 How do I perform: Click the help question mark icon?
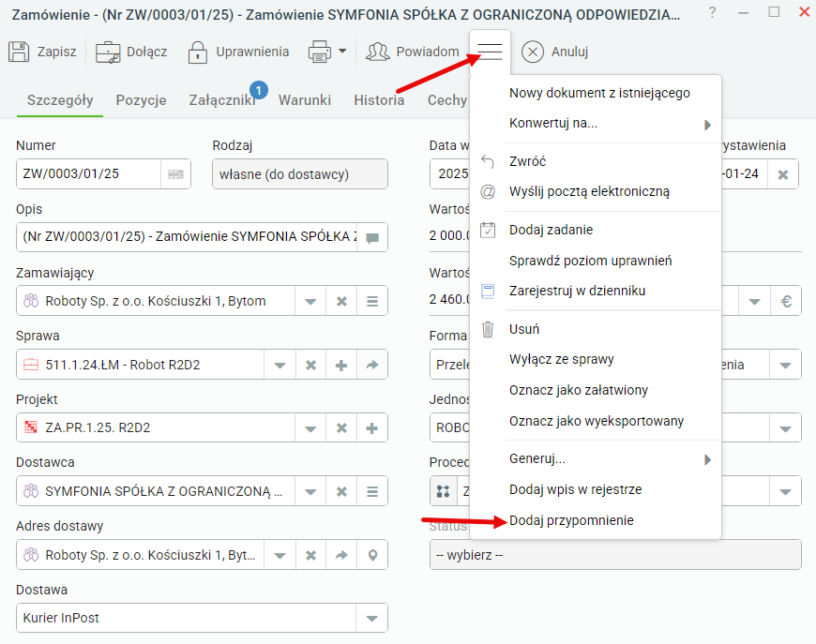click(712, 12)
